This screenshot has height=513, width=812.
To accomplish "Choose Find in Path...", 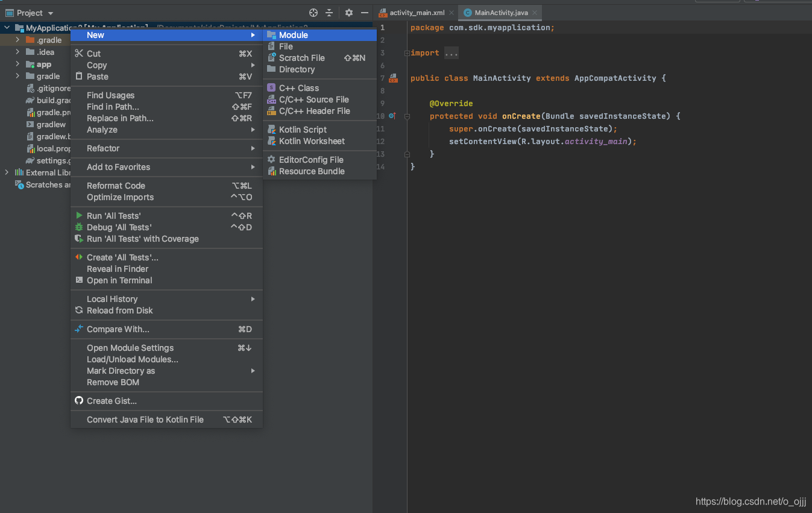I will pos(166,107).
